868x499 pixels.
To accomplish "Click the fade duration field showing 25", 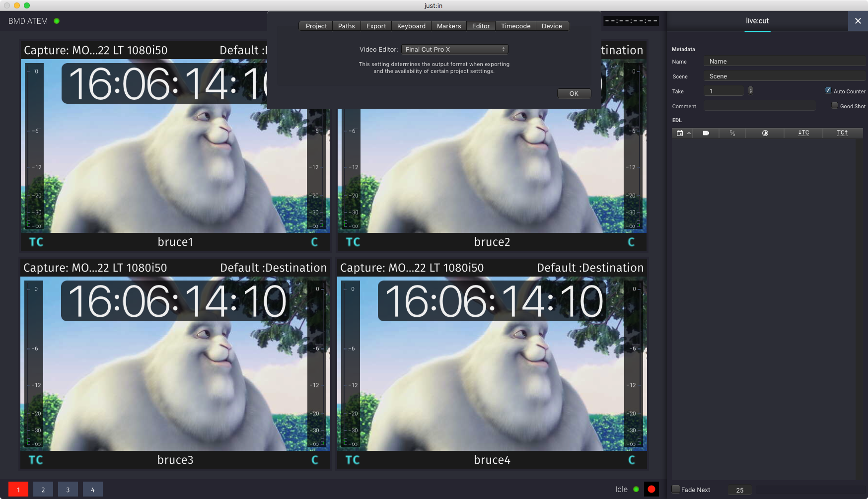I will [740, 490].
